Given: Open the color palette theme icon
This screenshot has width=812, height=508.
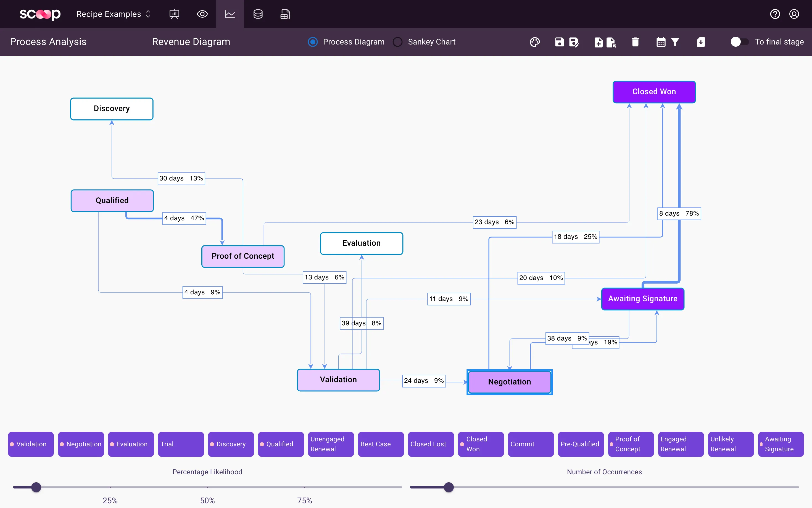Looking at the screenshot, I should pyautogui.click(x=535, y=42).
